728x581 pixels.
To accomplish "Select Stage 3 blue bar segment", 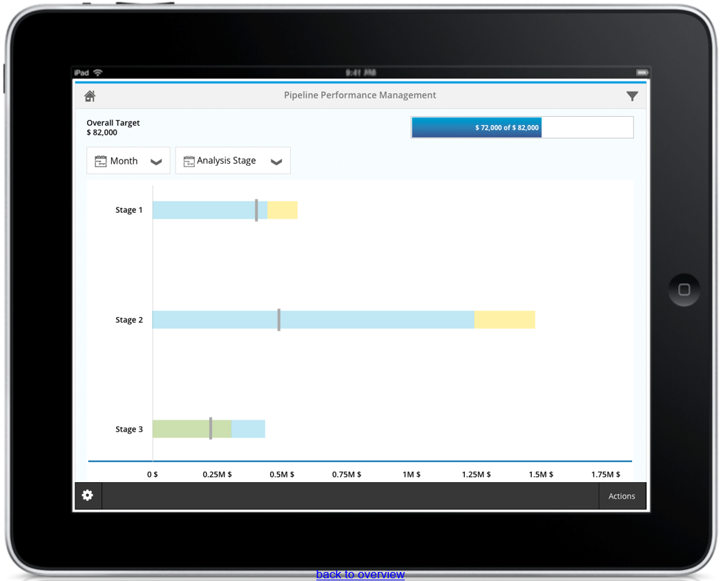I will click(249, 428).
